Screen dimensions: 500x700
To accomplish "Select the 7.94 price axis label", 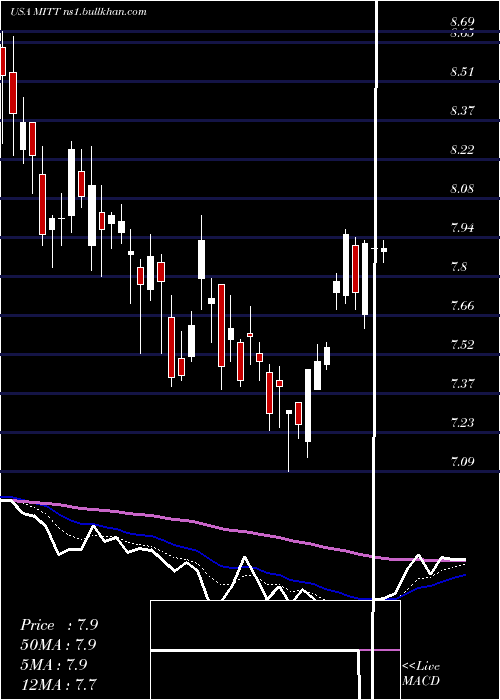I will (x=462, y=228).
